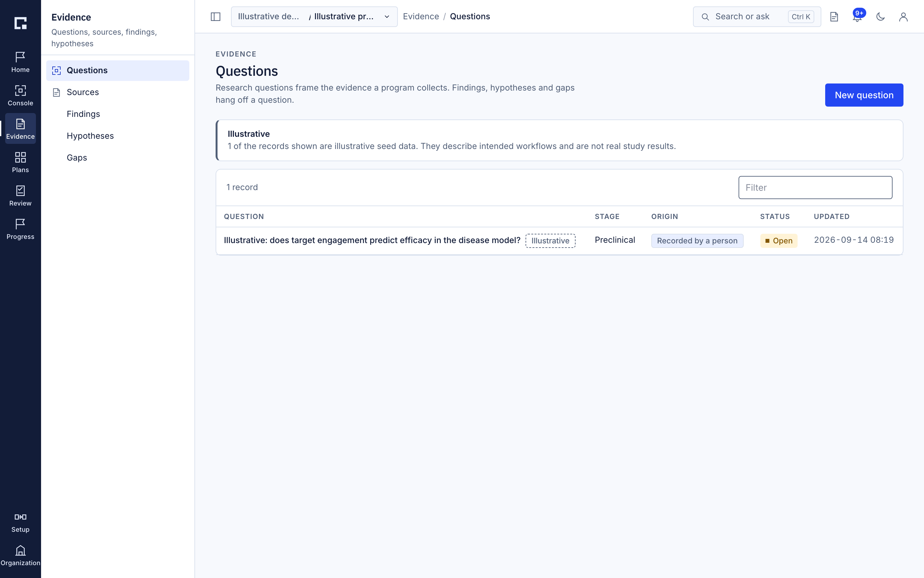Open the Progress section
Image resolution: width=924 pixels, height=578 pixels.
[20, 229]
